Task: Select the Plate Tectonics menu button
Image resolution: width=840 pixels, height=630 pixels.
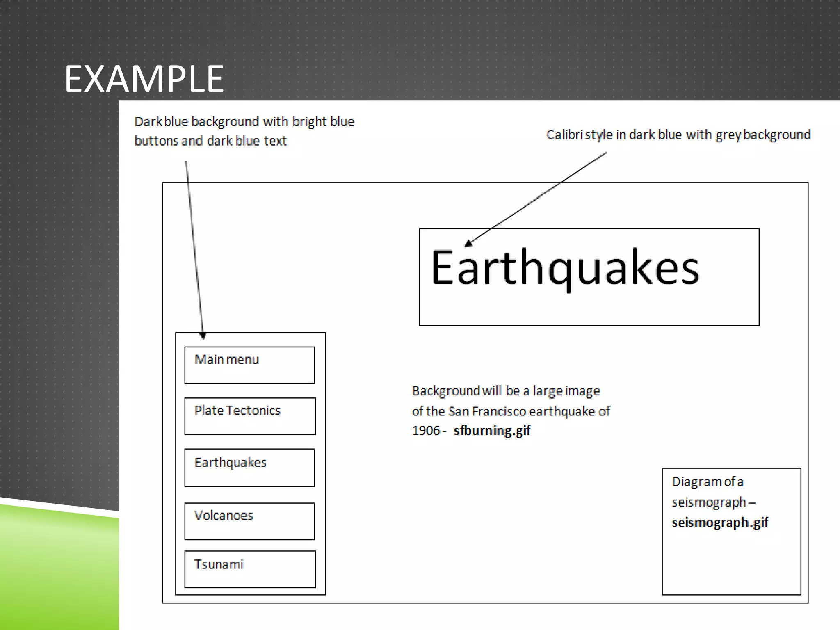Action: click(250, 416)
